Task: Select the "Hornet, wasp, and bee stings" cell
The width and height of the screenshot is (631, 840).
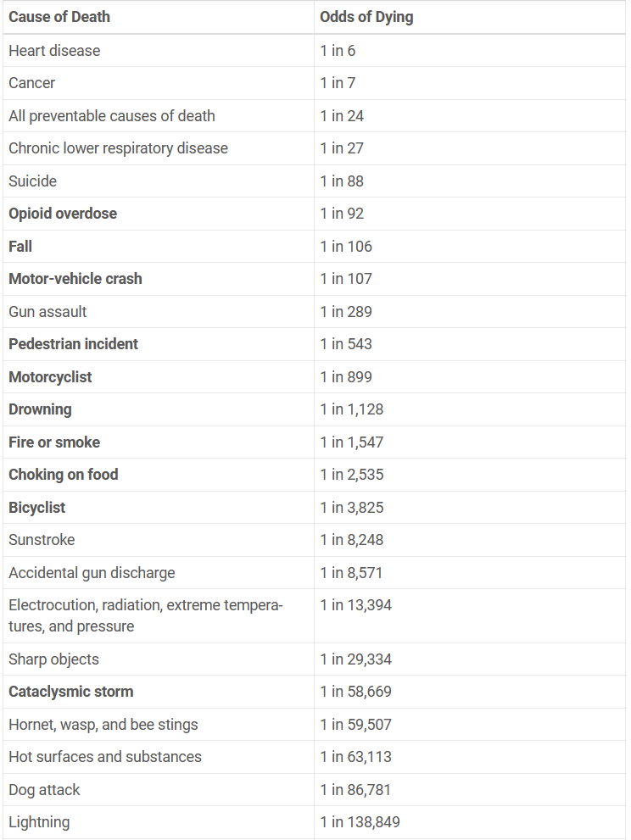Action: (103, 725)
